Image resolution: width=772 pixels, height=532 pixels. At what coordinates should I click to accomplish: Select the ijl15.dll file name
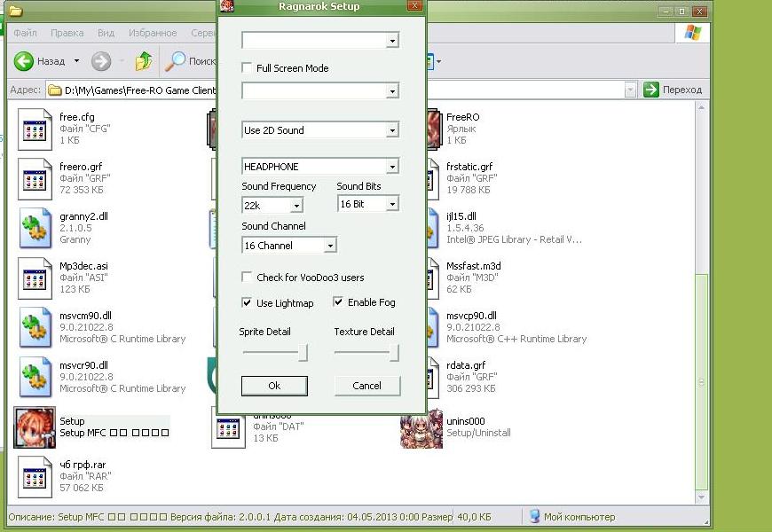(461, 216)
